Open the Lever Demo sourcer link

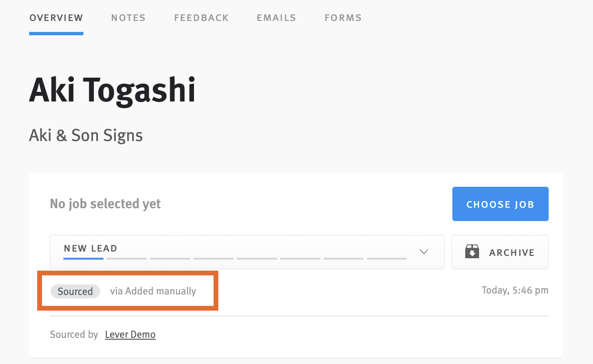[130, 334]
